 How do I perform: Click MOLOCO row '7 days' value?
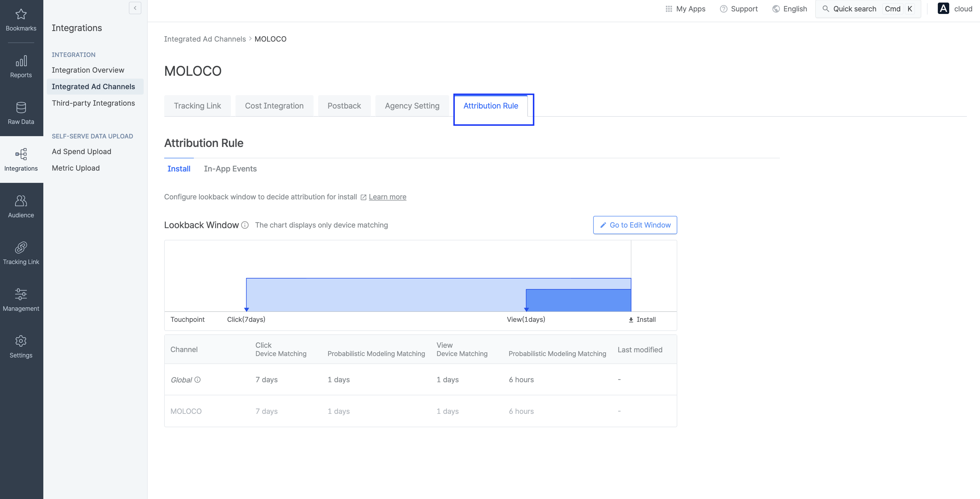266,411
